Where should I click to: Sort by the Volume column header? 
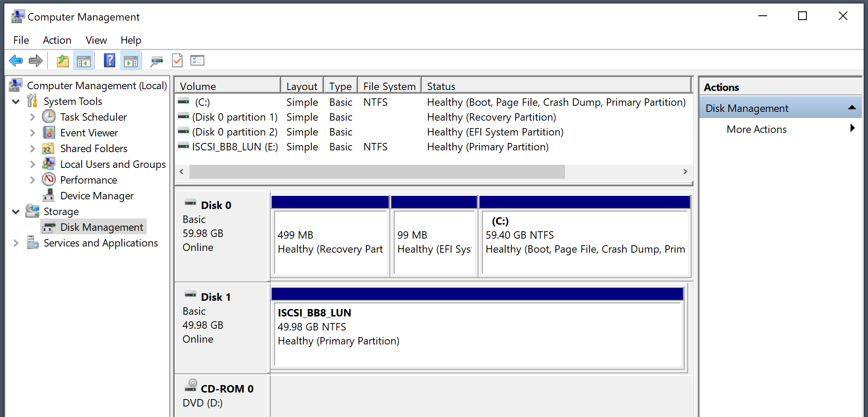tap(227, 86)
